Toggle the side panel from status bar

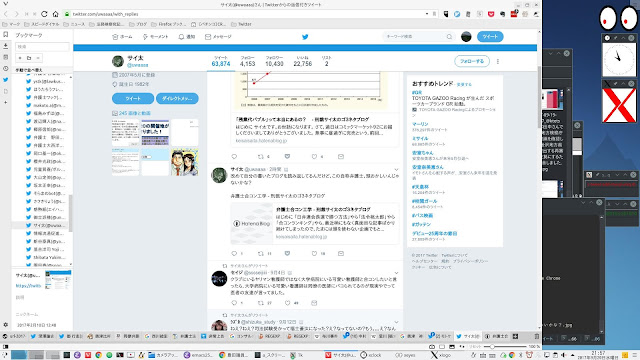point(5,347)
